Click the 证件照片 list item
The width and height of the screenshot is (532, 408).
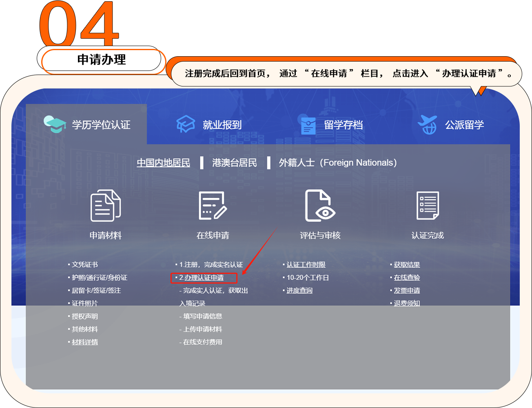pyautogui.click(x=85, y=303)
